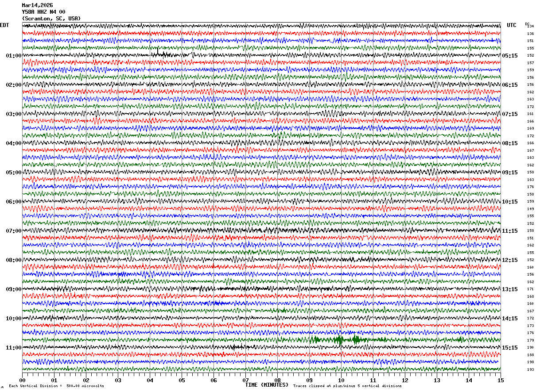Click the EDT time label '05:00'
This screenshot has width=536, height=392.
[13, 173]
